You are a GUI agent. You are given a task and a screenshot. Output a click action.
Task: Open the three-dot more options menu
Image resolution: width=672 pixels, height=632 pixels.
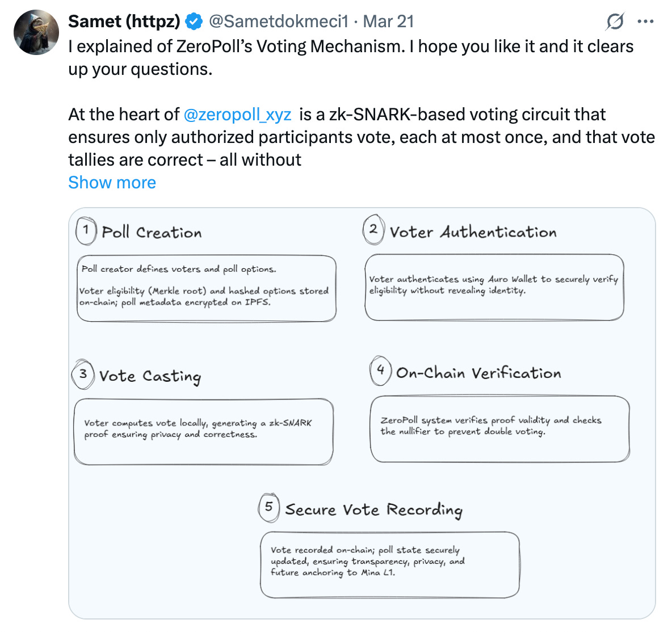645,22
